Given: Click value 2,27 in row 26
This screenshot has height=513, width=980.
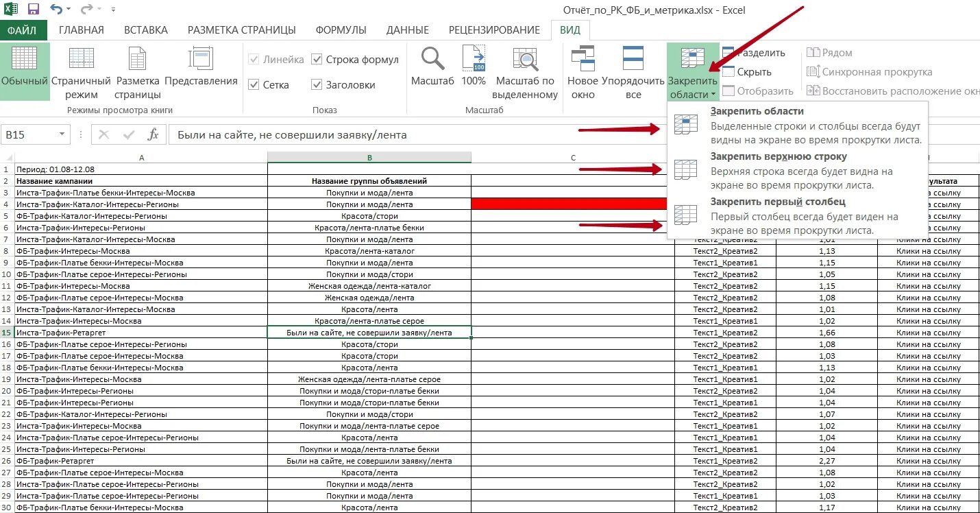Looking at the screenshot, I should pos(826,461).
